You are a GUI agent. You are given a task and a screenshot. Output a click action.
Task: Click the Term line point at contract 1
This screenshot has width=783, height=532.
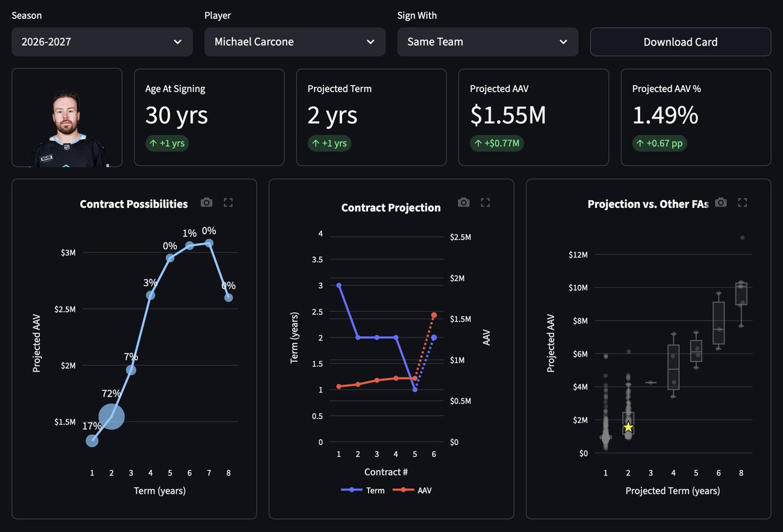(339, 286)
